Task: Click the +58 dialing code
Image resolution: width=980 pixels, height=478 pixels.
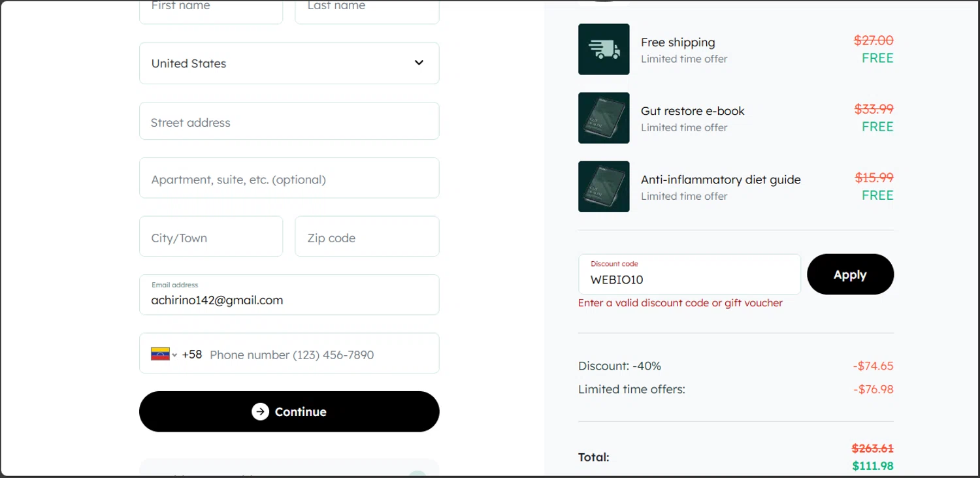Action: point(192,355)
